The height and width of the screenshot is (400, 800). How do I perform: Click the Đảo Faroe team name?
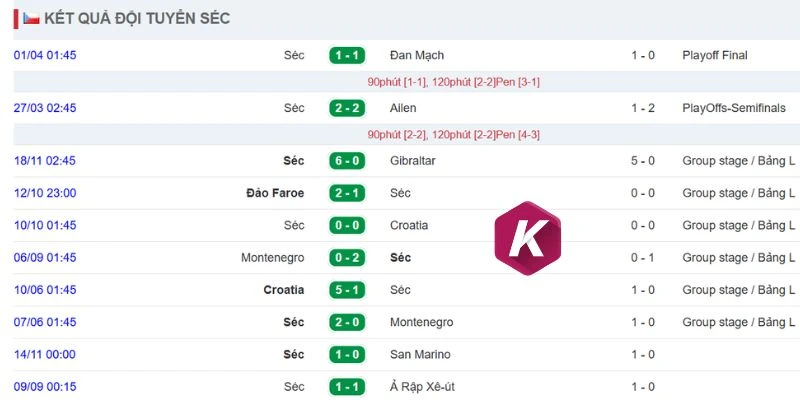pyautogui.click(x=275, y=193)
